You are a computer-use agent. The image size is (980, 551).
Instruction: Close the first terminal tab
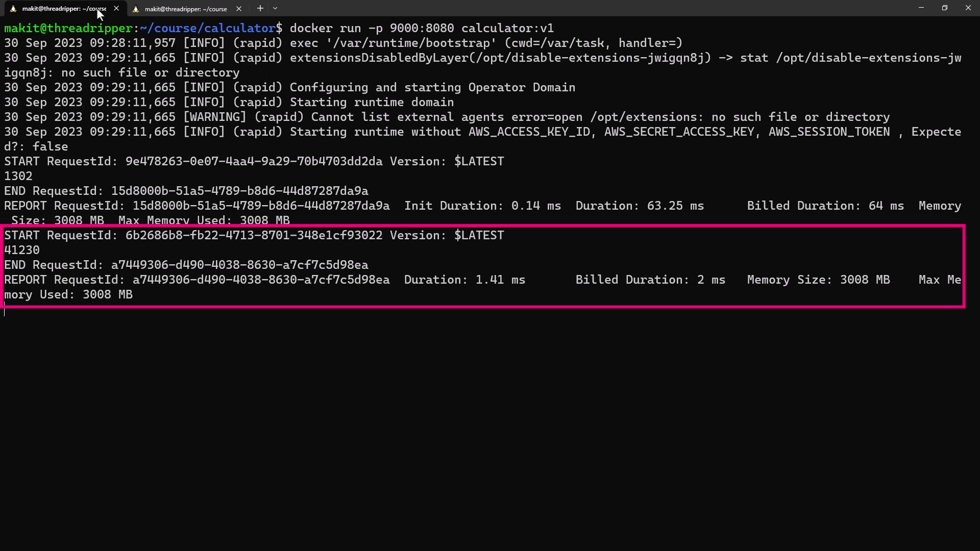tap(116, 9)
